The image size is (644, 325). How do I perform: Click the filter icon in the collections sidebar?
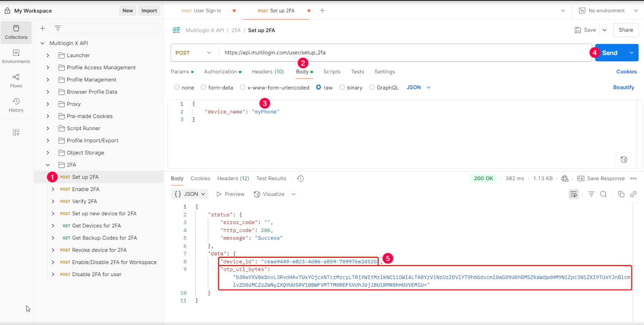57,28
